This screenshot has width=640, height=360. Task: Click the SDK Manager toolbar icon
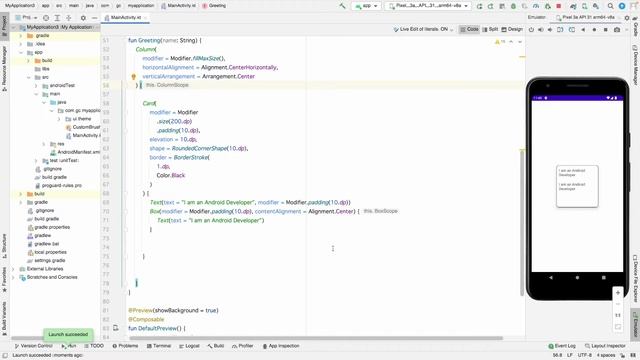(x=596, y=6)
